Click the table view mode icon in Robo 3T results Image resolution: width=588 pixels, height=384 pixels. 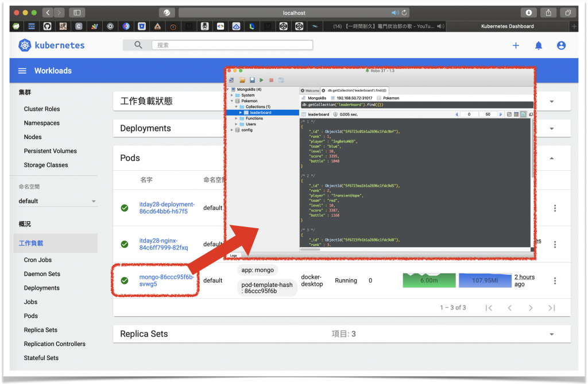[516, 114]
